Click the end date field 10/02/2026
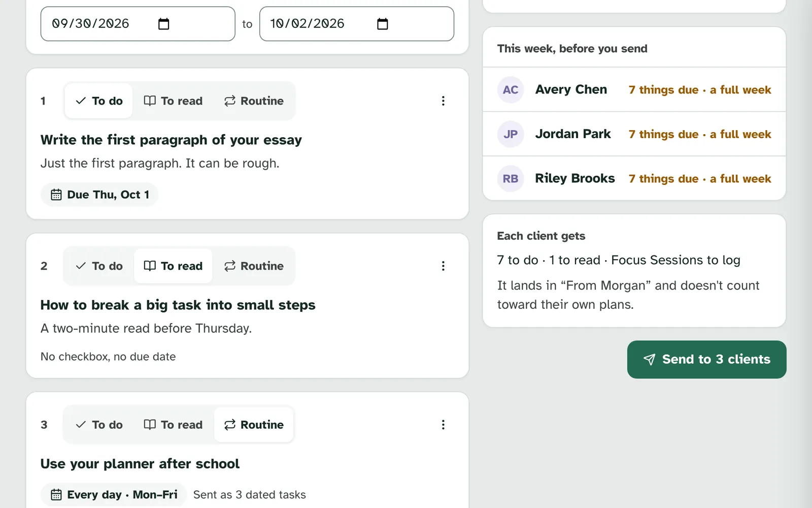This screenshot has width=812, height=508. (x=357, y=24)
